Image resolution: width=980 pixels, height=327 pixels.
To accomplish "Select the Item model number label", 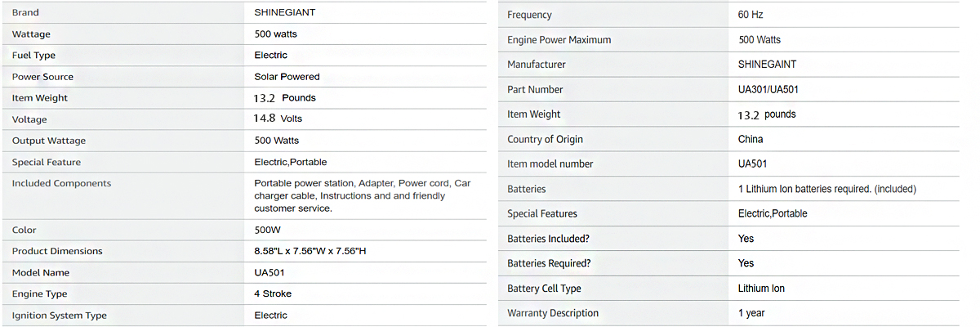I will 550,164.
